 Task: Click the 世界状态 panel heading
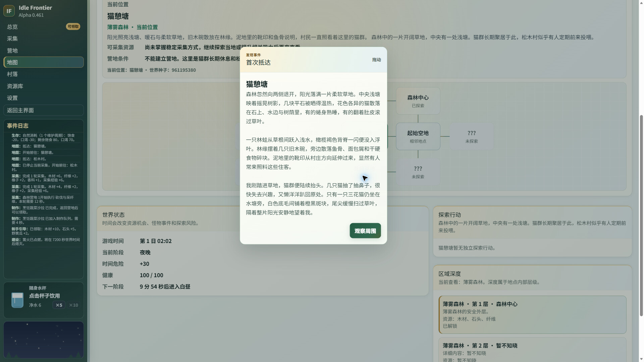113,215
